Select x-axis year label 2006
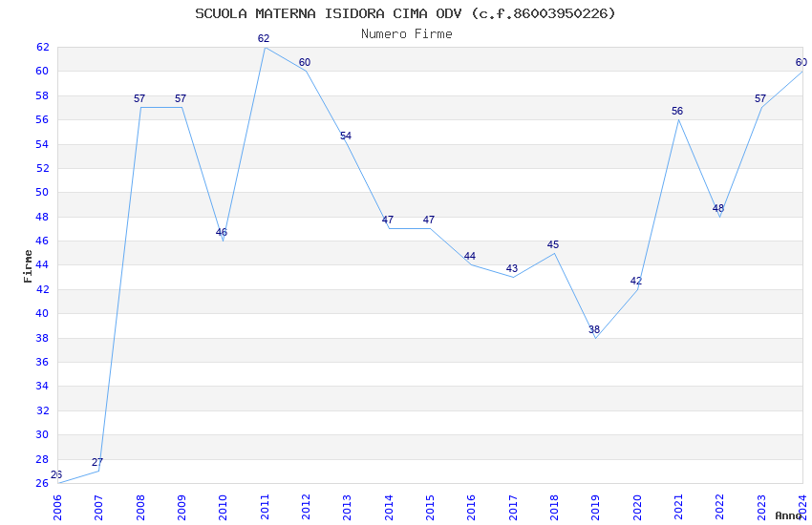 click(57, 507)
